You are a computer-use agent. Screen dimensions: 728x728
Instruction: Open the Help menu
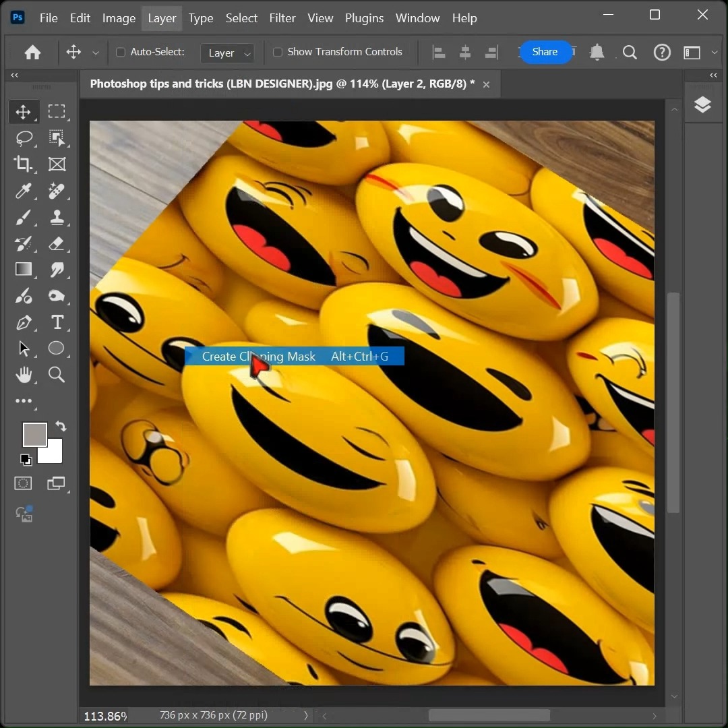464,18
